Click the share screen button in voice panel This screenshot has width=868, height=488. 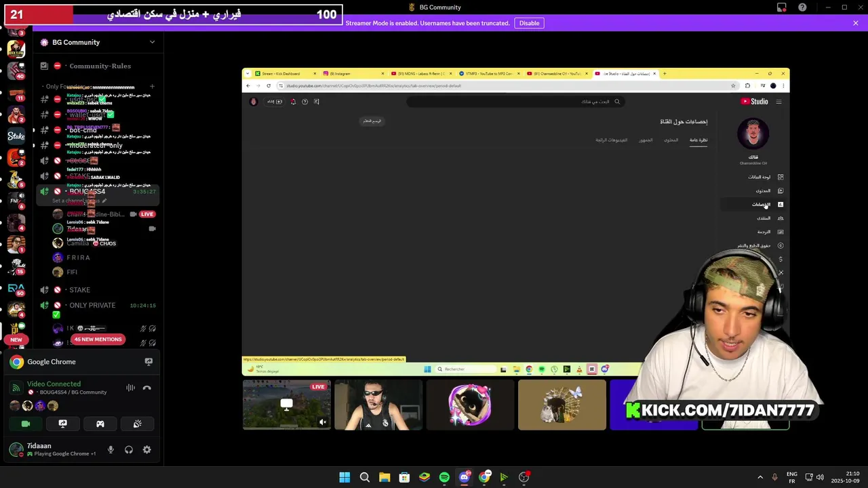coord(62,424)
